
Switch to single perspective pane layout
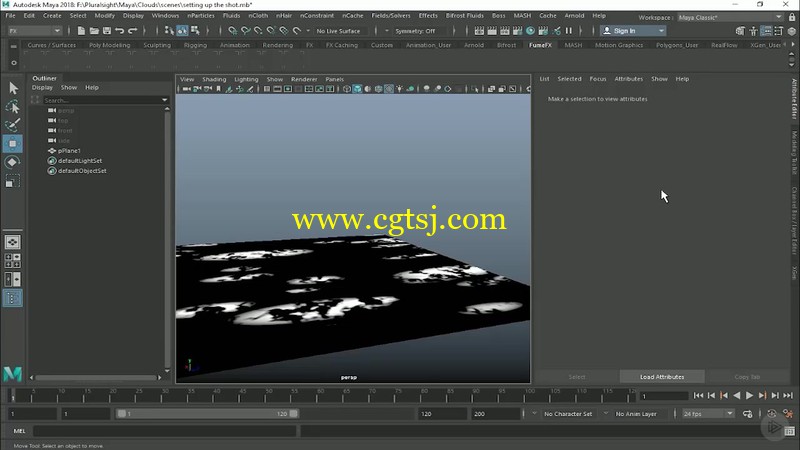pos(13,242)
